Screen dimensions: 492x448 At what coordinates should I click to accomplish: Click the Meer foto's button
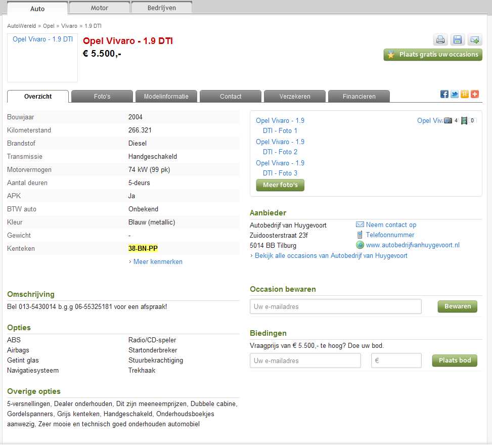(280, 185)
